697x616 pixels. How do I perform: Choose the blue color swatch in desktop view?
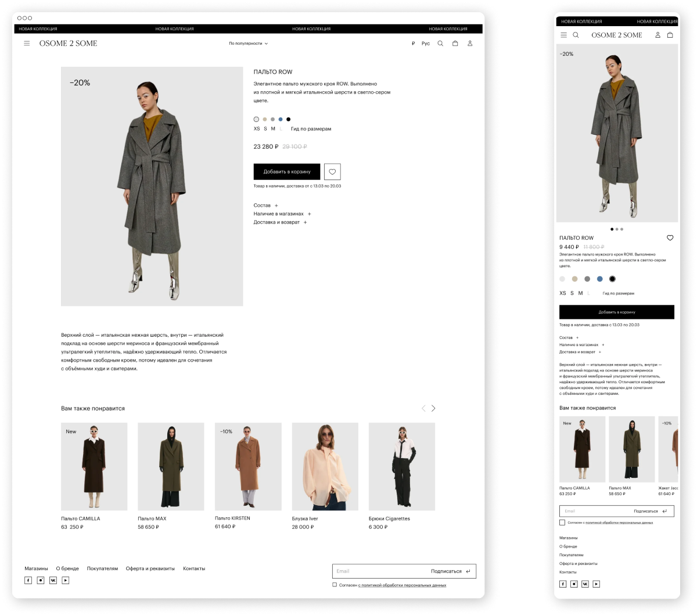pos(281,120)
